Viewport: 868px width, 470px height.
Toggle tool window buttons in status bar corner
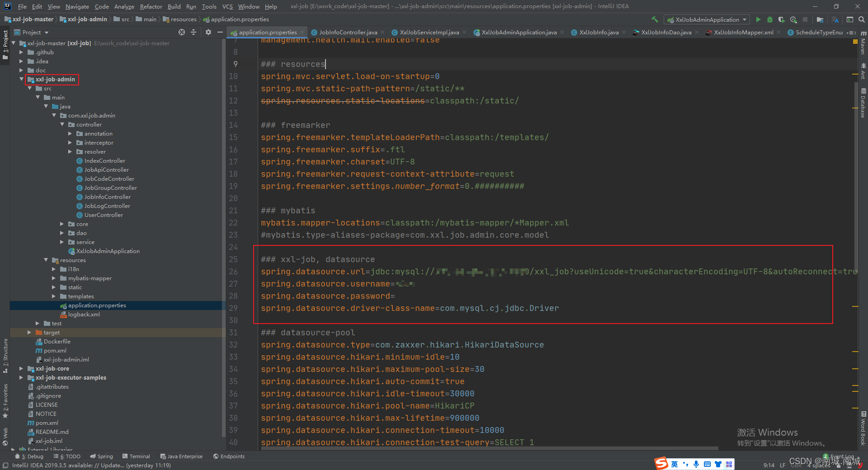click(x=5, y=465)
